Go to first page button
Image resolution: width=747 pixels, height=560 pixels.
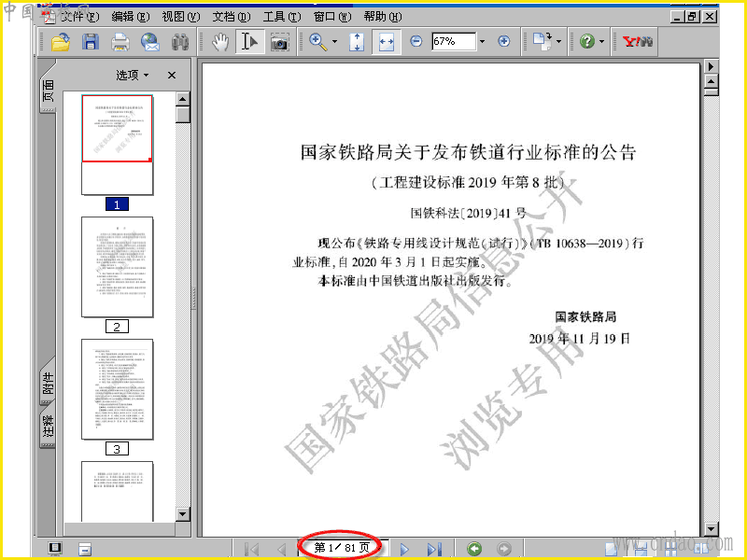pyautogui.click(x=251, y=549)
